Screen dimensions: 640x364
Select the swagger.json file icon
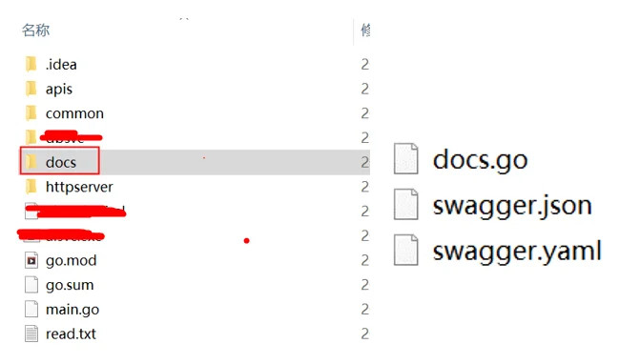[405, 205]
